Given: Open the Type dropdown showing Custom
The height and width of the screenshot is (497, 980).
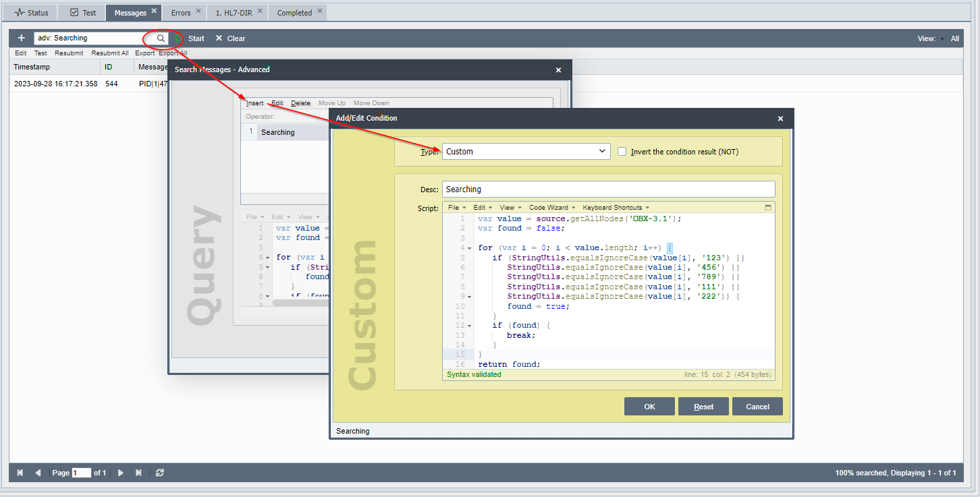Looking at the screenshot, I should [526, 152].
